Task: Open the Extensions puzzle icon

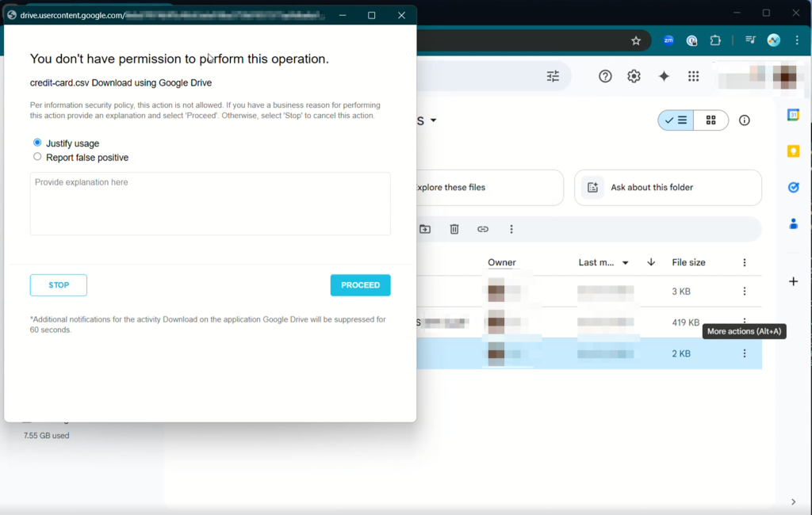Action: pos(715,40)
